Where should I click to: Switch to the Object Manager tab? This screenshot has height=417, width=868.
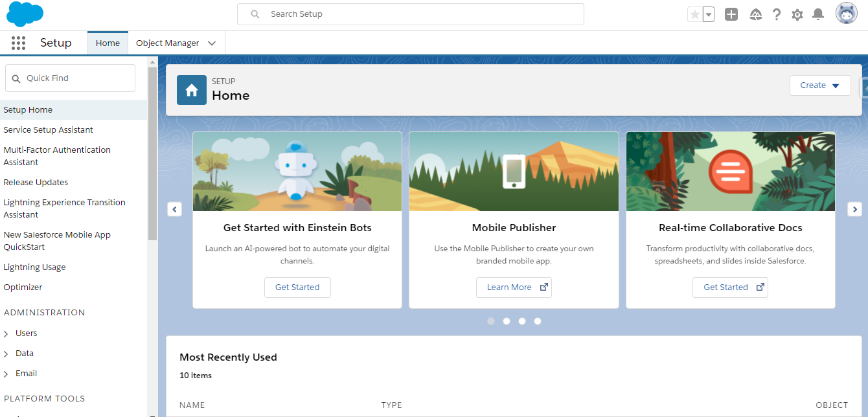pyautogui.click(x=167, y=43)
